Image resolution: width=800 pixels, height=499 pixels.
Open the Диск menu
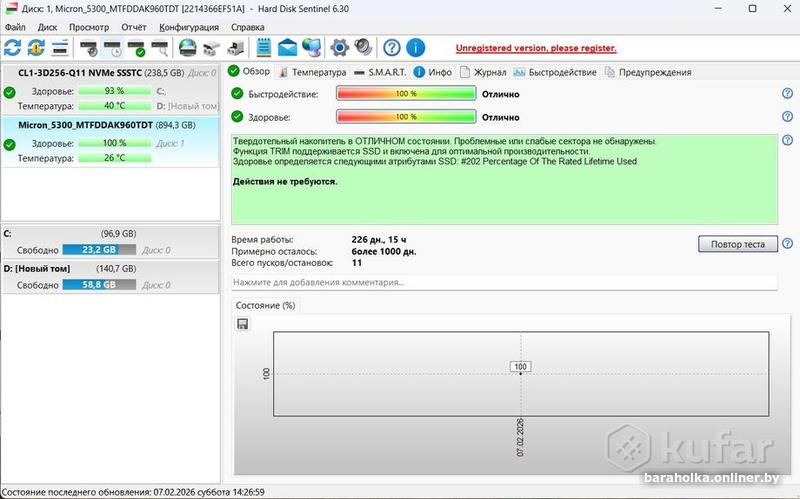[47, 27]
